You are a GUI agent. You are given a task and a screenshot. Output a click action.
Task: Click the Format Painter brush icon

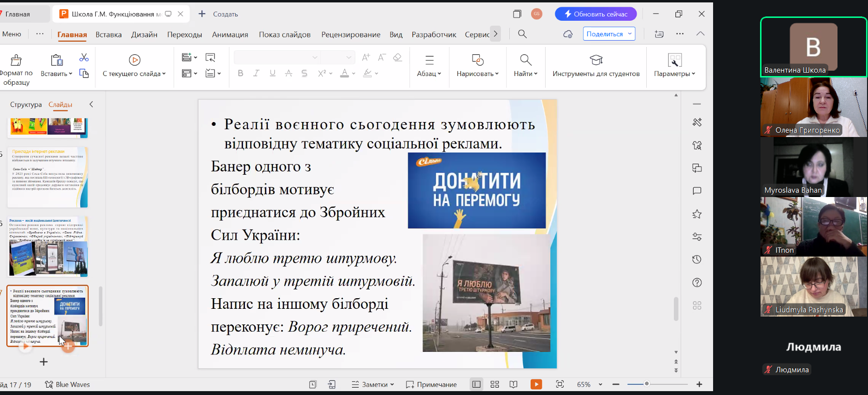(16, 60)
